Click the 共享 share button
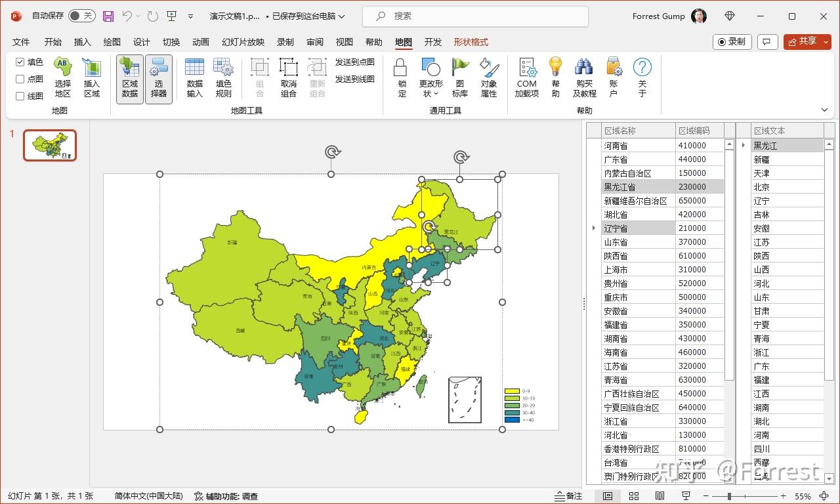 coord(807,41)
